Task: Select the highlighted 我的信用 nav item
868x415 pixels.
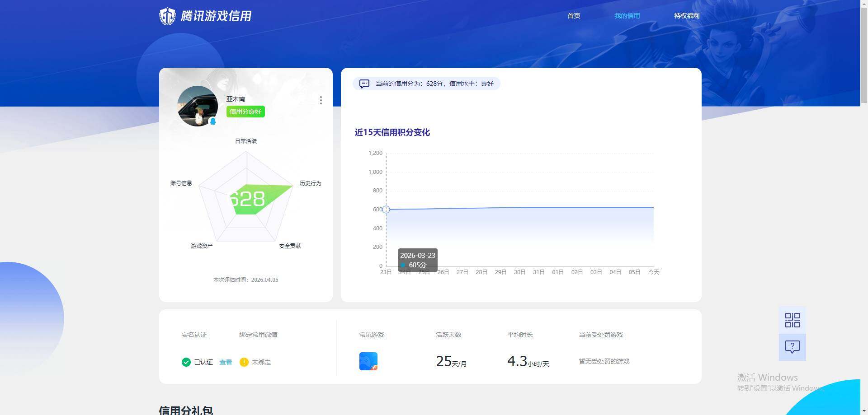Action: click(627, 15)
